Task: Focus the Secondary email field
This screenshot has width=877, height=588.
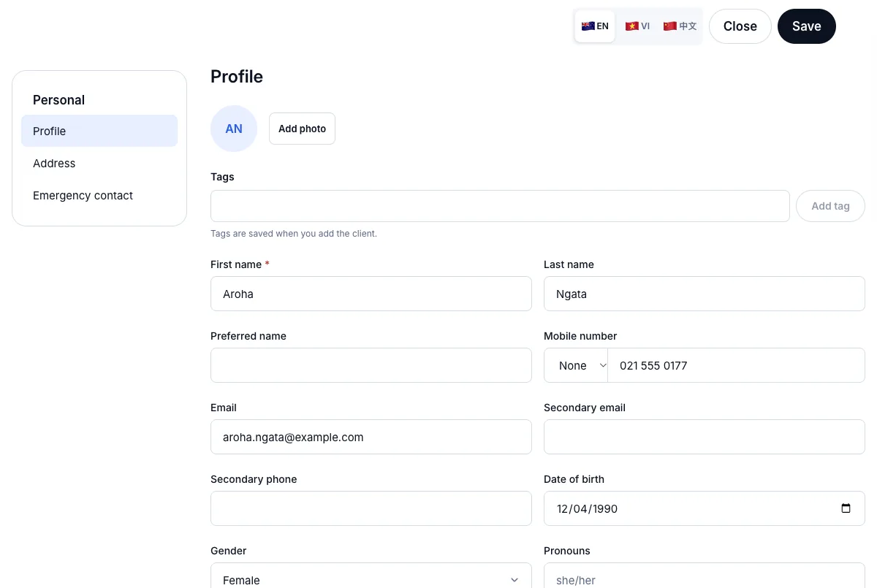Action: point(705,437)
